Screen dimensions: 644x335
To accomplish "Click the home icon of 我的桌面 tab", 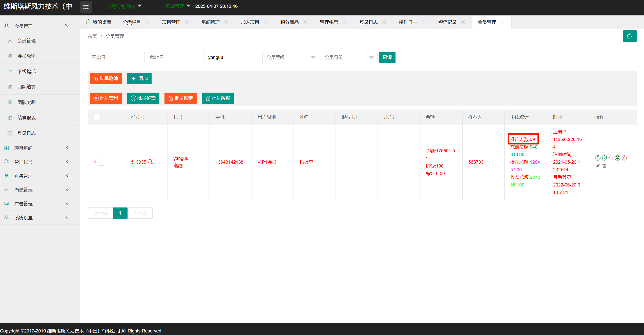I will pos(88,22).
